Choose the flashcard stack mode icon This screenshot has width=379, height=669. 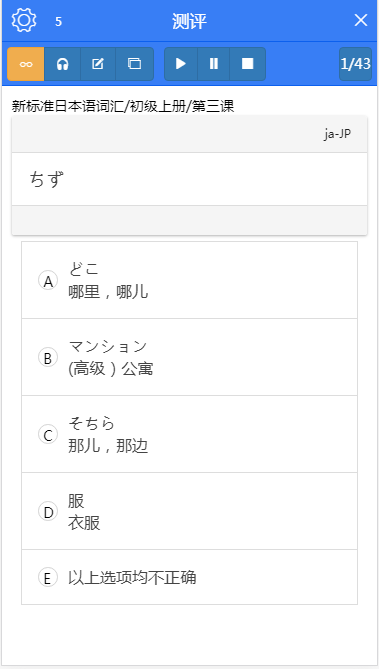click(x=134, y=64)
